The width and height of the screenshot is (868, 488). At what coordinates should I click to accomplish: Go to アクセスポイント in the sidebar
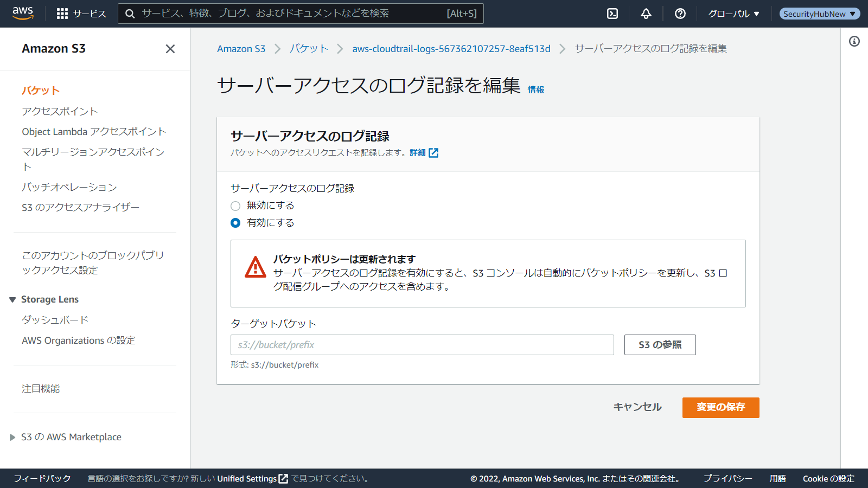(60, 111)
